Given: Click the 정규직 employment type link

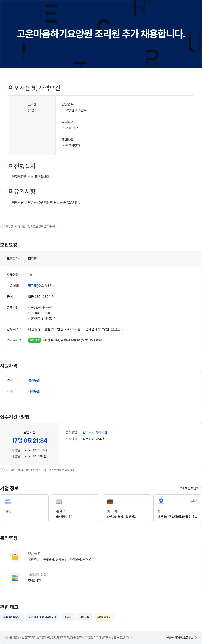Looking at the screenshot, I should pos(32,285).
